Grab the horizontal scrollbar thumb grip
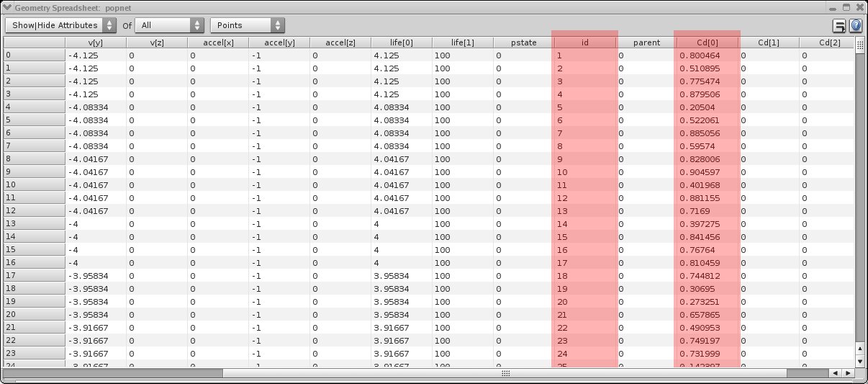 [x=505, y=373]
